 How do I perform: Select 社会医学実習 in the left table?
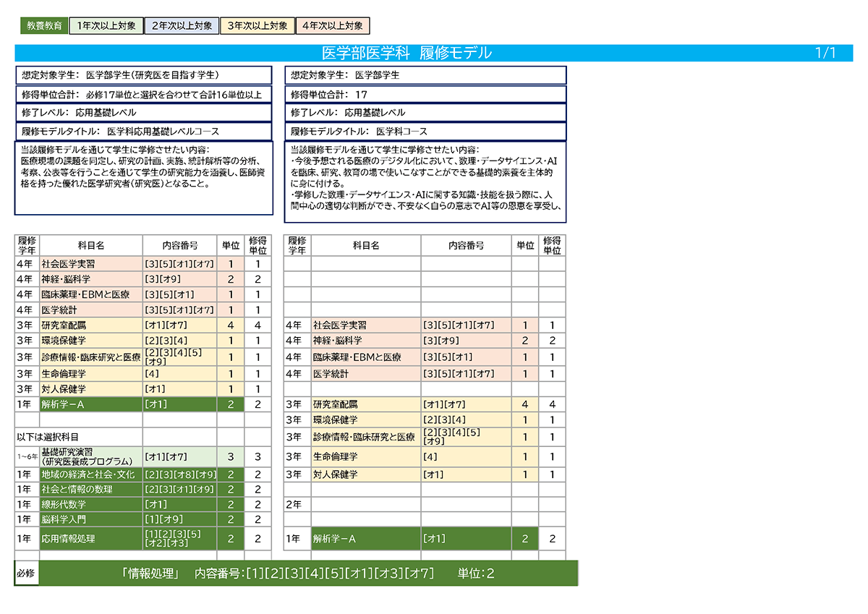[x=91, y=264]
